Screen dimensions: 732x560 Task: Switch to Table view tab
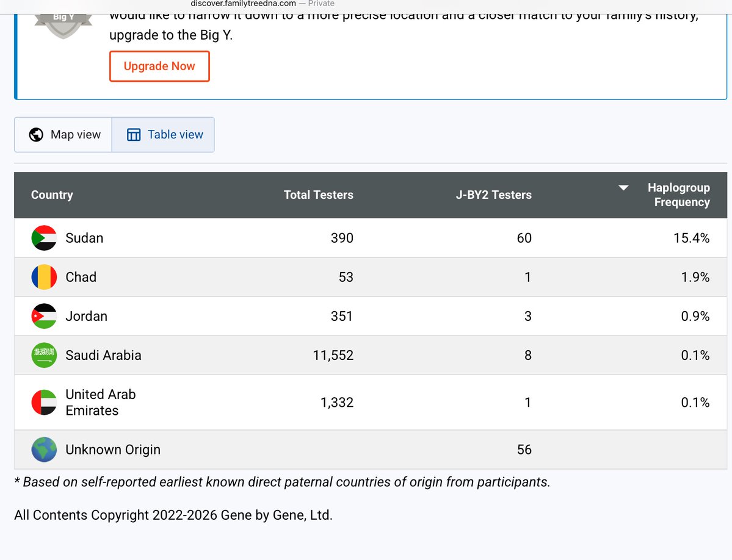click(x=164, y=135)
